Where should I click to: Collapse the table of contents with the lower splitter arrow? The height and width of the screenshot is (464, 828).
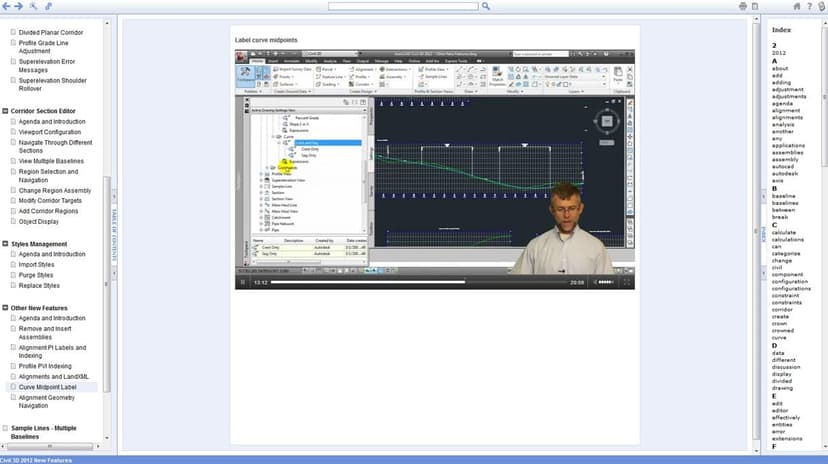point(114,273)
